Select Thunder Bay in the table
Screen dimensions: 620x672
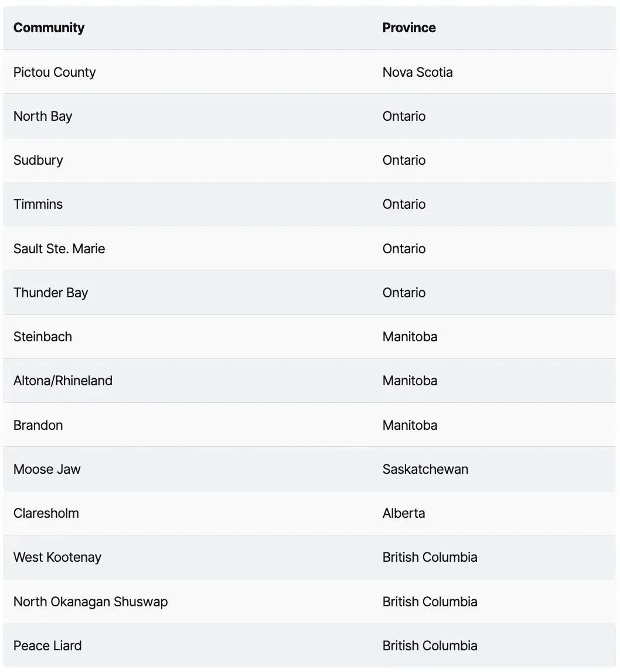click(x=50, y=293)
